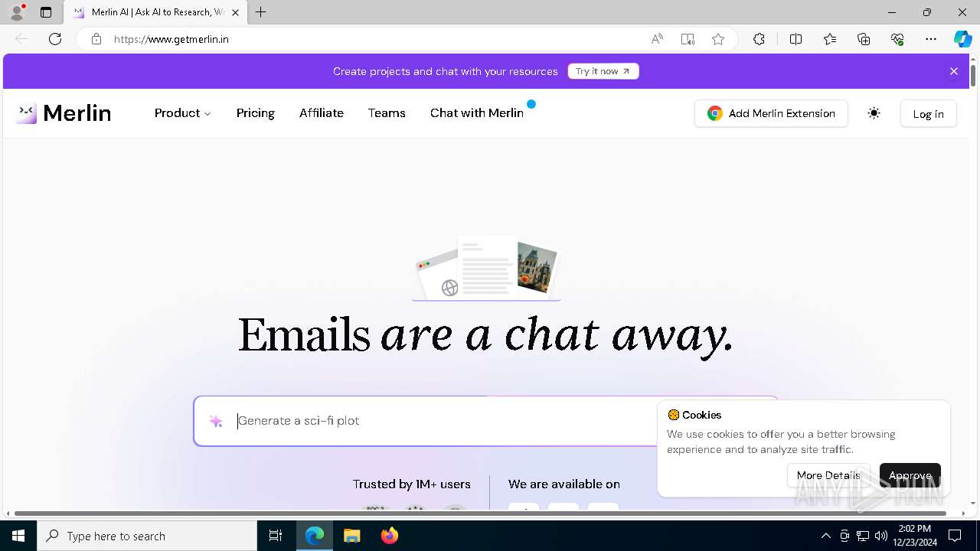Open Task View on the taskbar
Viewport: 980px width, 551px height.
click(276, 536)
